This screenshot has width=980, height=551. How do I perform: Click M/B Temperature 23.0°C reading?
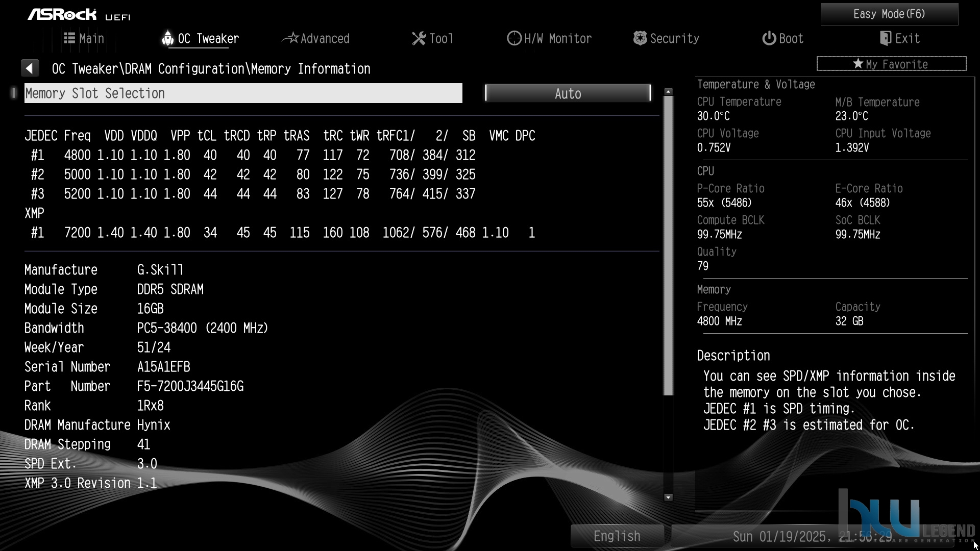click(x=852, y=116)
